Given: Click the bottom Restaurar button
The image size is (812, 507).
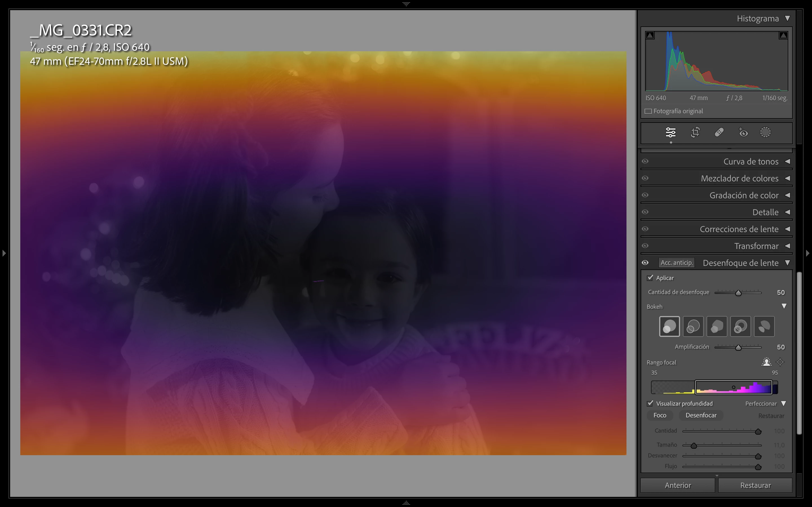Looking at the screenshot, I should point(755,485).
